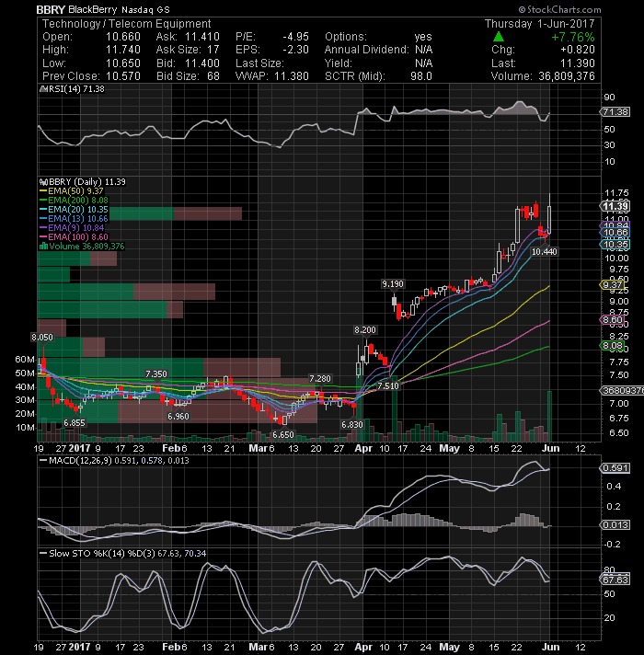
Task: Click the Open value 10.660
Action: pos(122,37)
